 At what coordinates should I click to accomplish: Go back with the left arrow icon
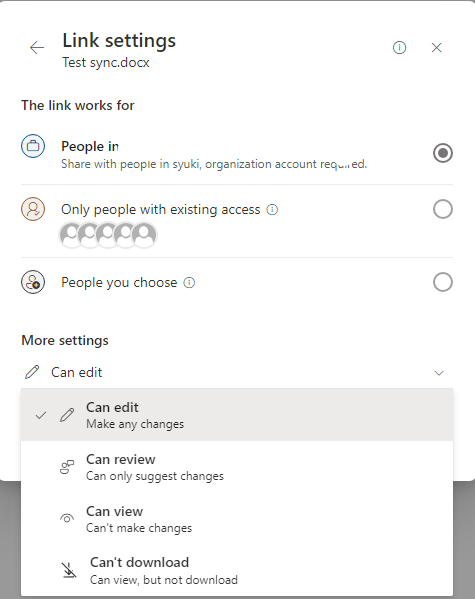37,48
